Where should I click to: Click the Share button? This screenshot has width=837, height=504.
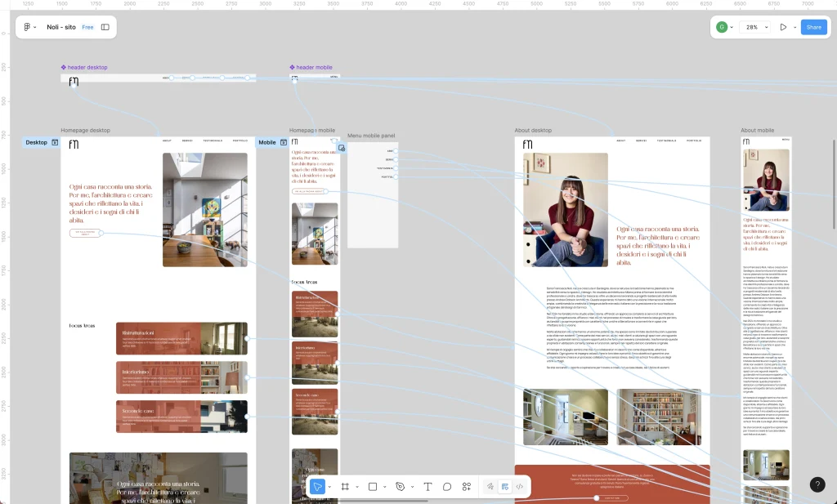coord(813,27)
